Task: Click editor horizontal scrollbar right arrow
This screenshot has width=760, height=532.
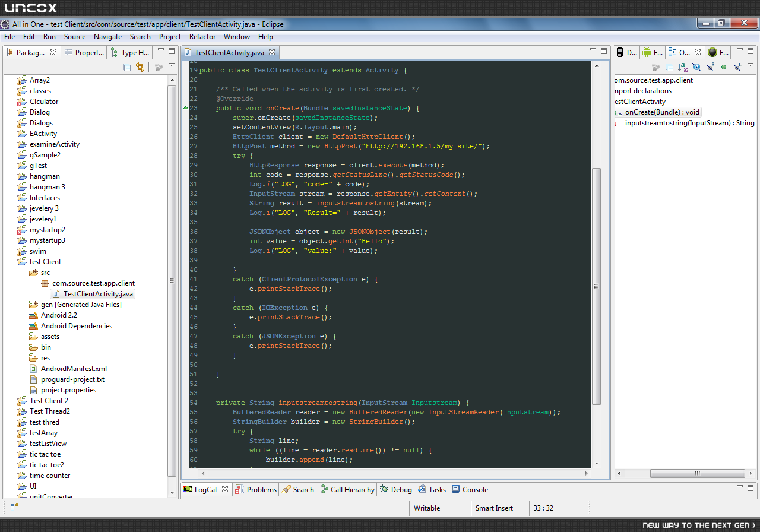Action: pyautogui.click(x=587, y=474)
